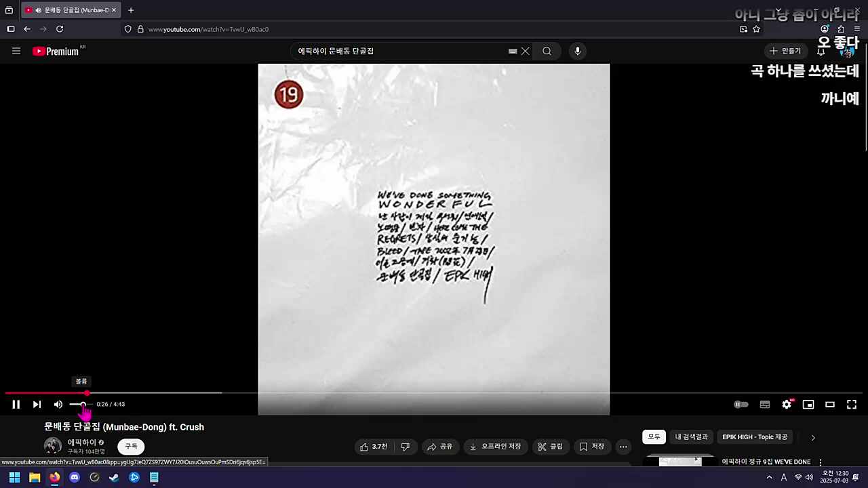Mute the video with the speaker icon

click(x=58, y=405)
